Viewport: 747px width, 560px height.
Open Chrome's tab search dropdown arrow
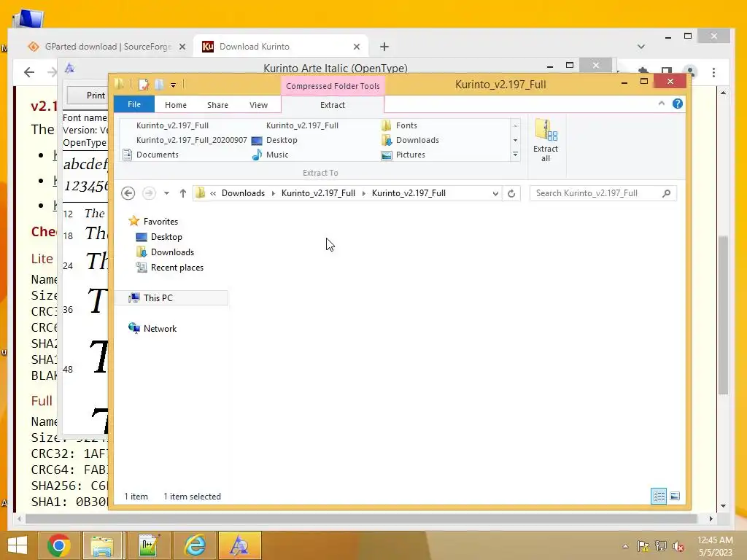640,47
